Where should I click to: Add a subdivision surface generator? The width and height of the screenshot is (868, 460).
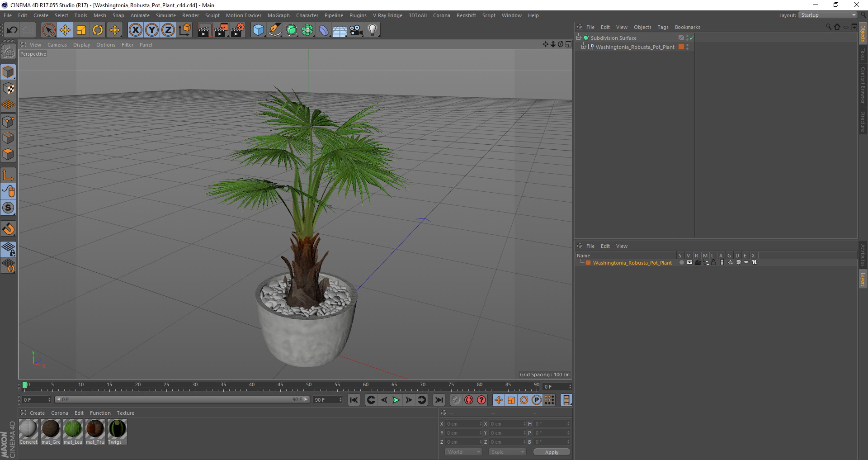[x=291, y=30]
